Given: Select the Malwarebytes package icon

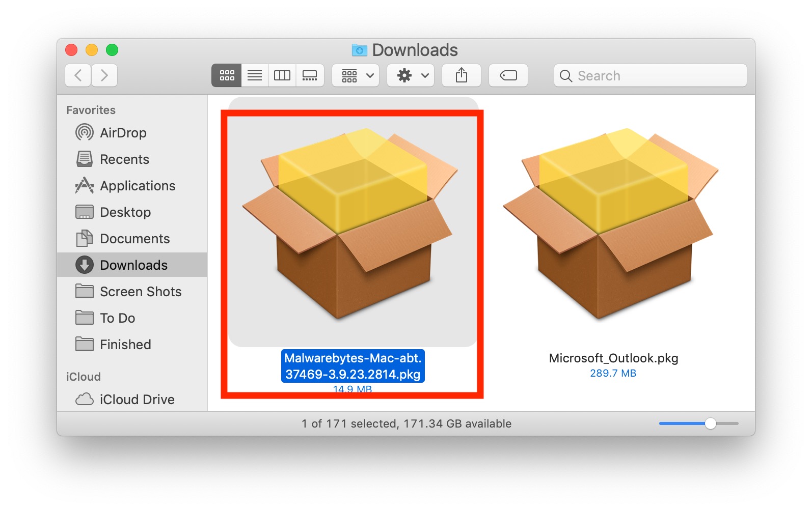Looking at the screenshot, I should tap(350, 224).
